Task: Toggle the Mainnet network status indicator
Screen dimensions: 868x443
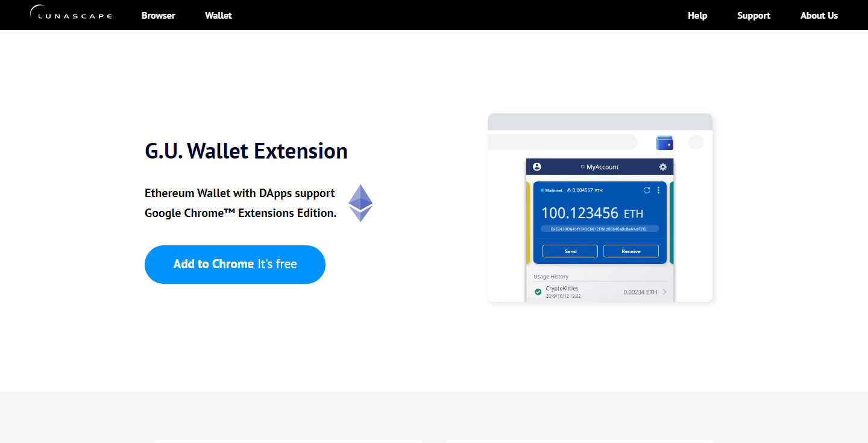Action: click(542, 190)
